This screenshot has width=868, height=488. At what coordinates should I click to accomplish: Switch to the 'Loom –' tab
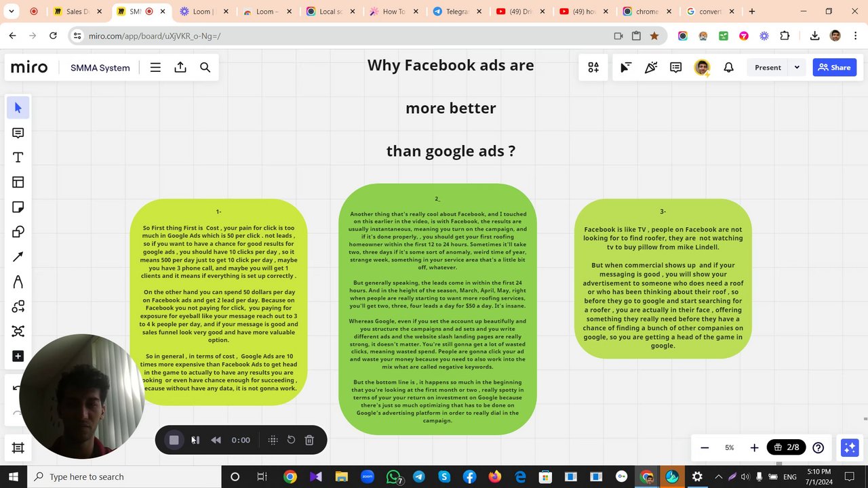262,12
